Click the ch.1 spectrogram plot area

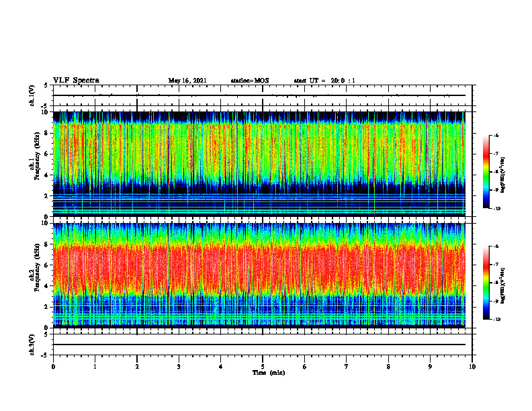tap(259, 164)
